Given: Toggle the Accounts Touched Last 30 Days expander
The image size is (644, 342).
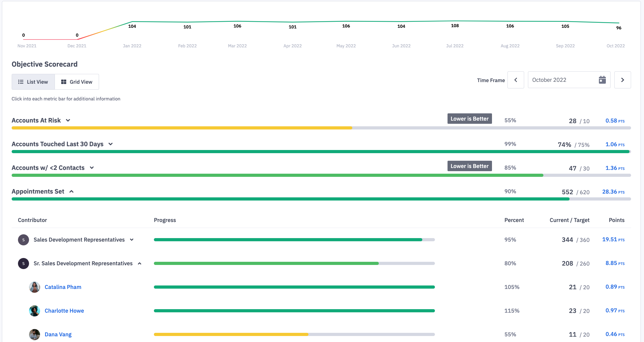Looking at the screenshot, I should pos(111,144).
